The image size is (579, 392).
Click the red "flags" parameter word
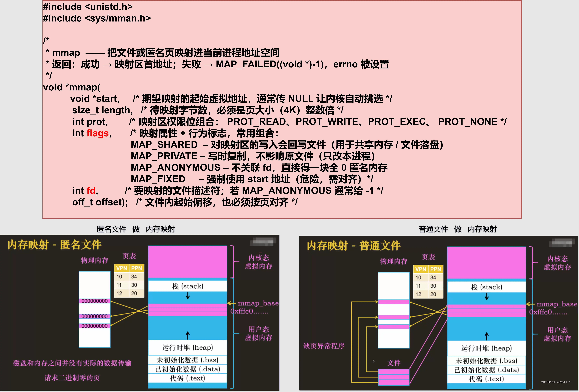98,133
